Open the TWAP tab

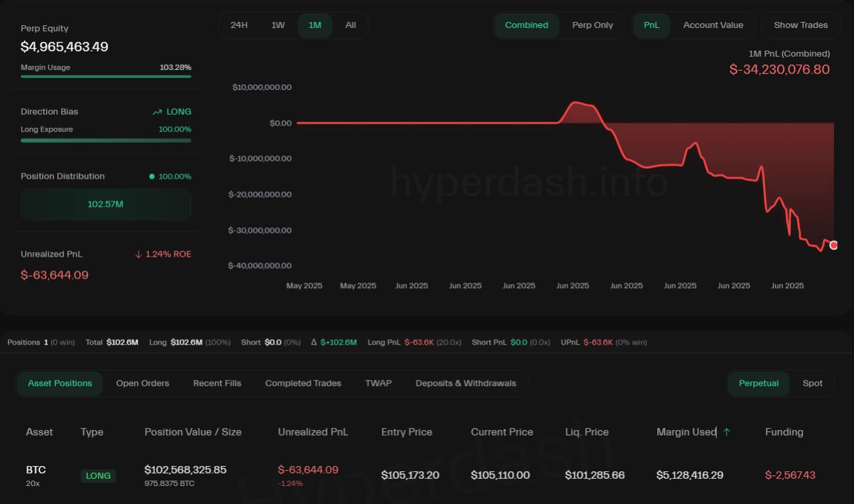tap(378, 383)
